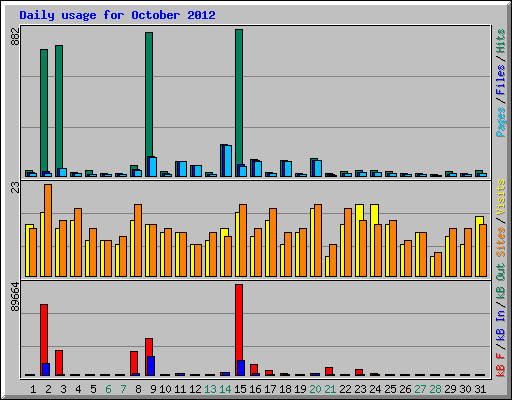512x400 pixels.
Task: Click green weekend day 7 label
Action: (123, 389)
